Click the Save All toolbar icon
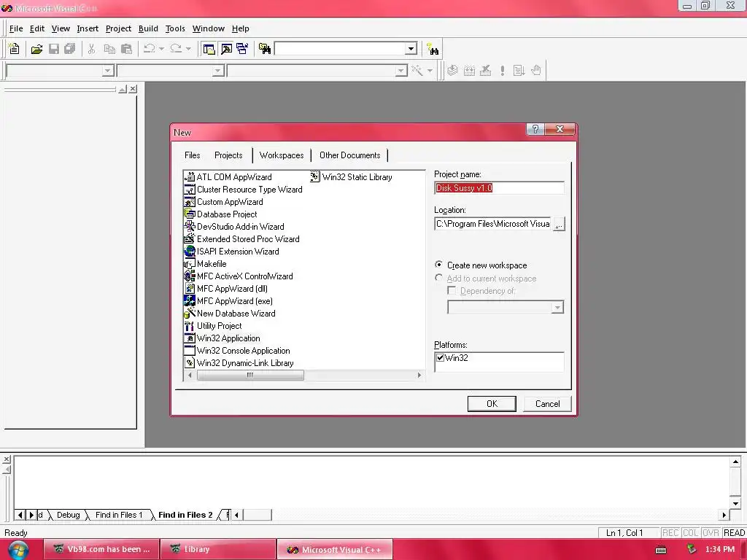This screenshot has height=560, width=747. 70,49
